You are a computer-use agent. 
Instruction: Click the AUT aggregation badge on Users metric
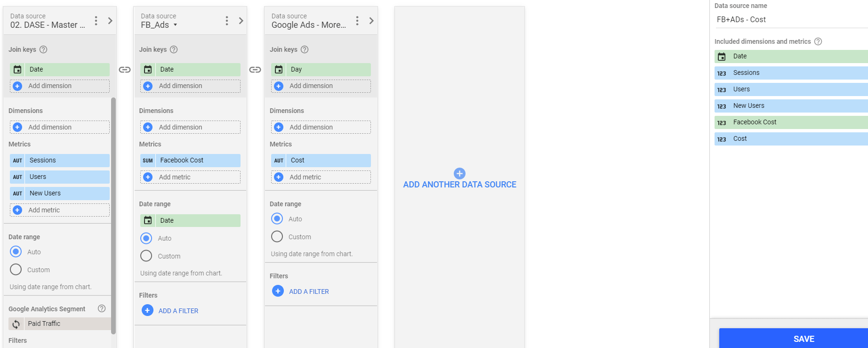(x=17, y=177)
